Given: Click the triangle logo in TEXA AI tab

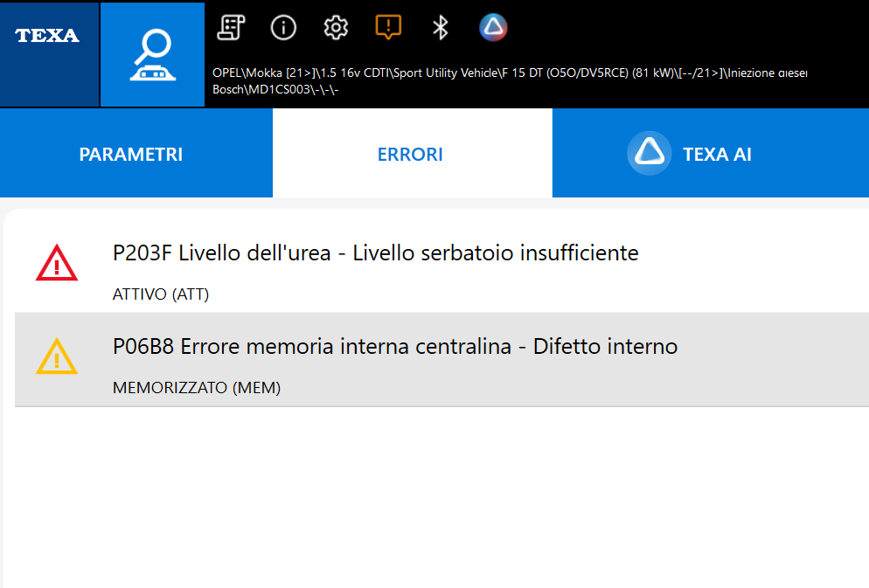Looking at the screenshot, I should click(649, 154).
